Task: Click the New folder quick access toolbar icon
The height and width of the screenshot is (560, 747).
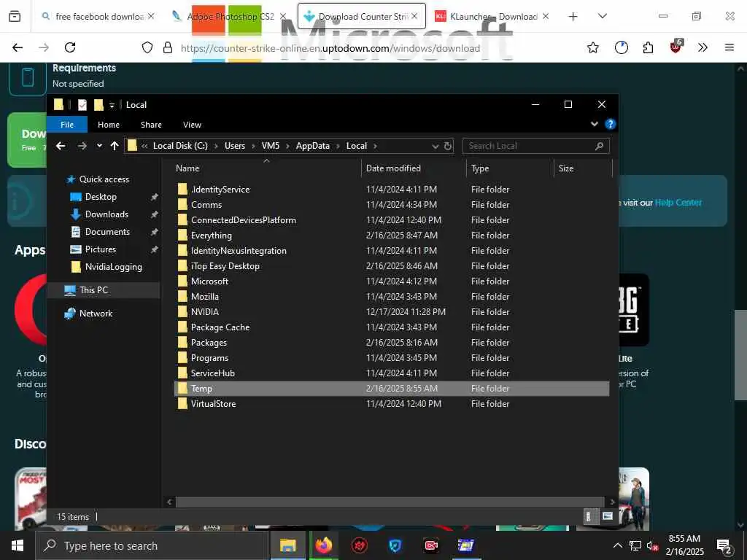Action: (x=98, y=105)
